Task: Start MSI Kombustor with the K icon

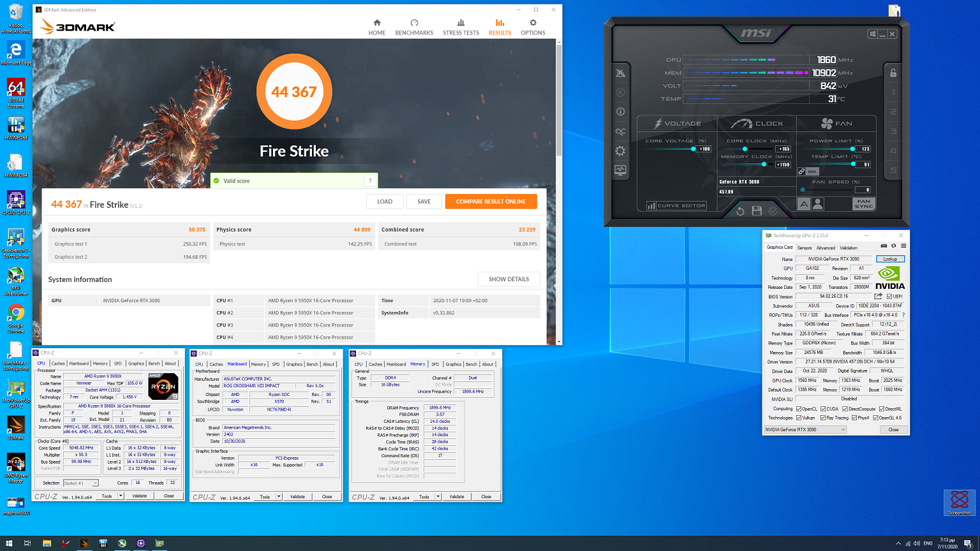Action: [620, 92]
